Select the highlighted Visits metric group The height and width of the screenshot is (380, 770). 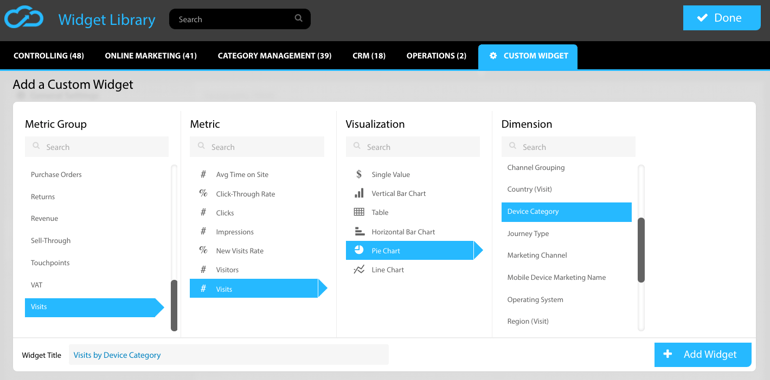95,307
